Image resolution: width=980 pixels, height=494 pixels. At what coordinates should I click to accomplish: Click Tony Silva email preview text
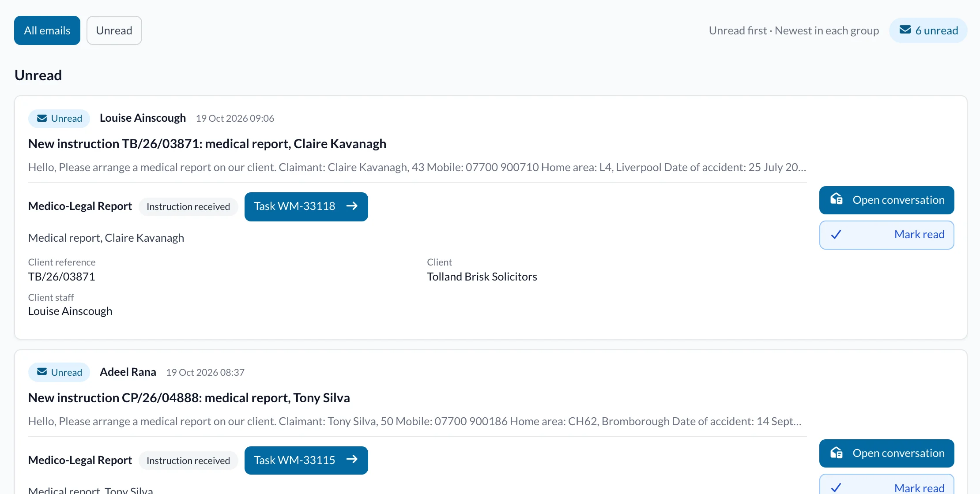[415, 422]
